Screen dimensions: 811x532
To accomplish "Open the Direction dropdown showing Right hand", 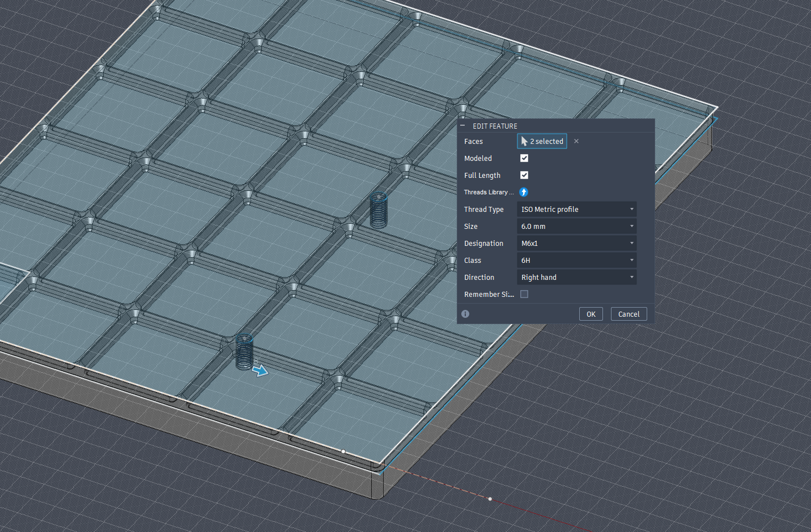I will click(577, 277).
